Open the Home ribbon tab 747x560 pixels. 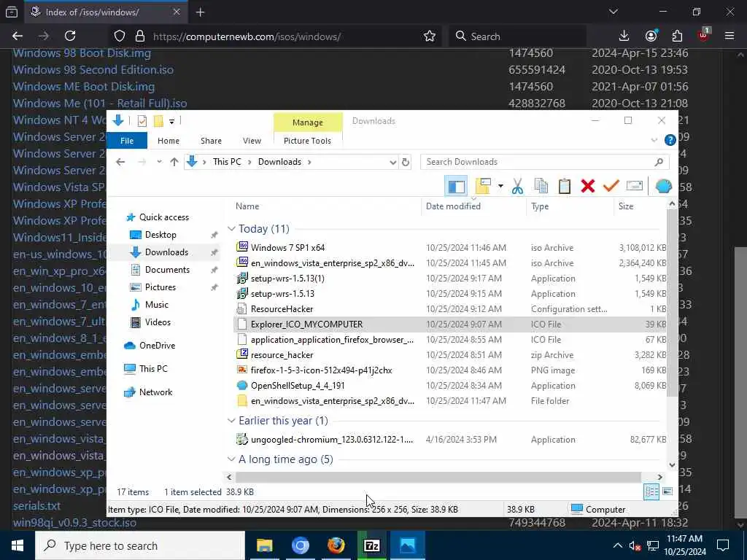169,141
